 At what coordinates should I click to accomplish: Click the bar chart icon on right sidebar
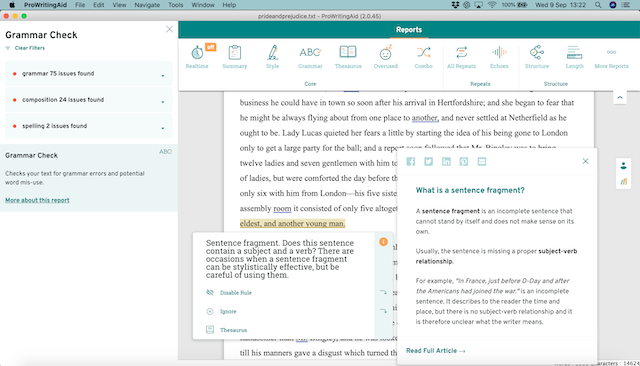[623, 182]
